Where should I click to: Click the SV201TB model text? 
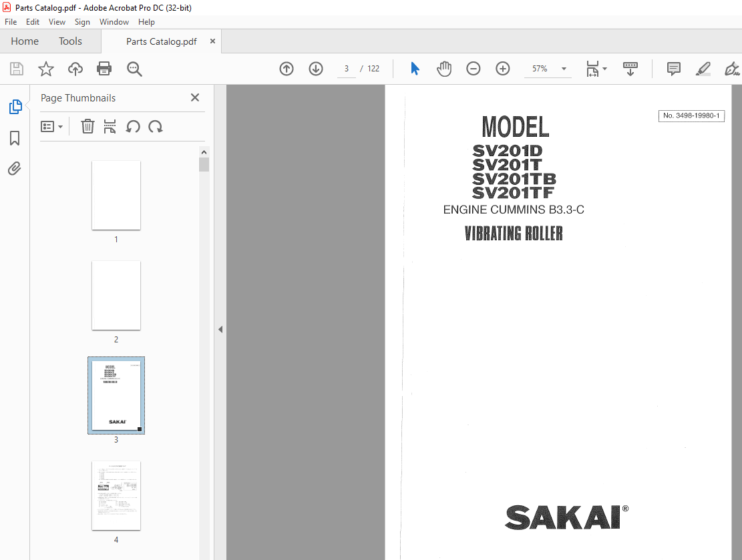point(514,179)
